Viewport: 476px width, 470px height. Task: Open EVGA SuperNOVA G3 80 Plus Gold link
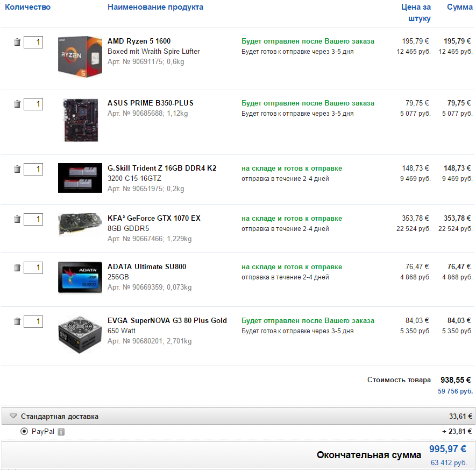167,320
